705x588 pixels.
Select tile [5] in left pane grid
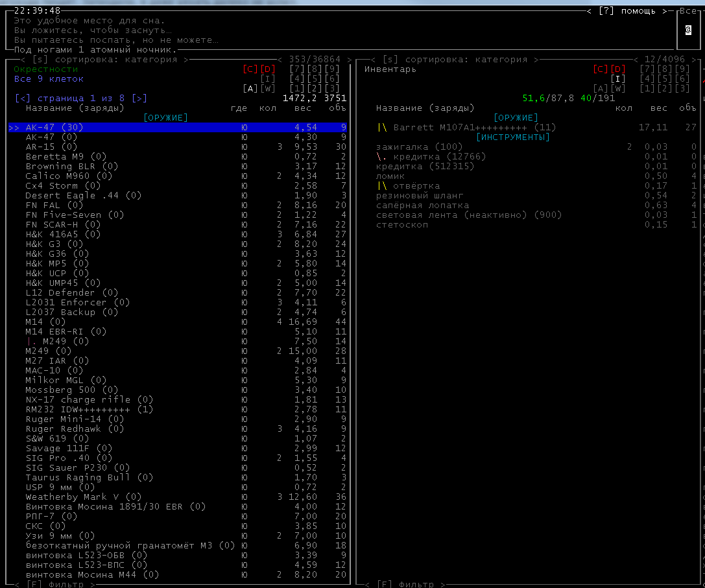point(315,78)
